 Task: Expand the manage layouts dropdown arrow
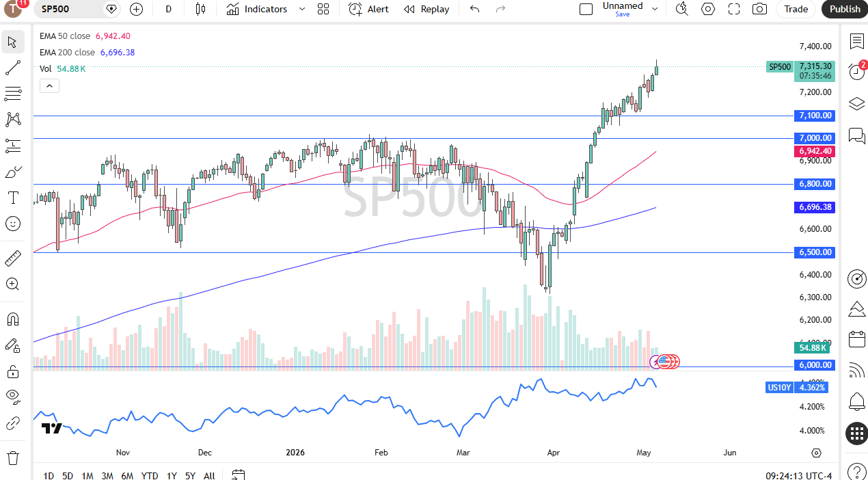pyautogui.click(x=655, y=9)
